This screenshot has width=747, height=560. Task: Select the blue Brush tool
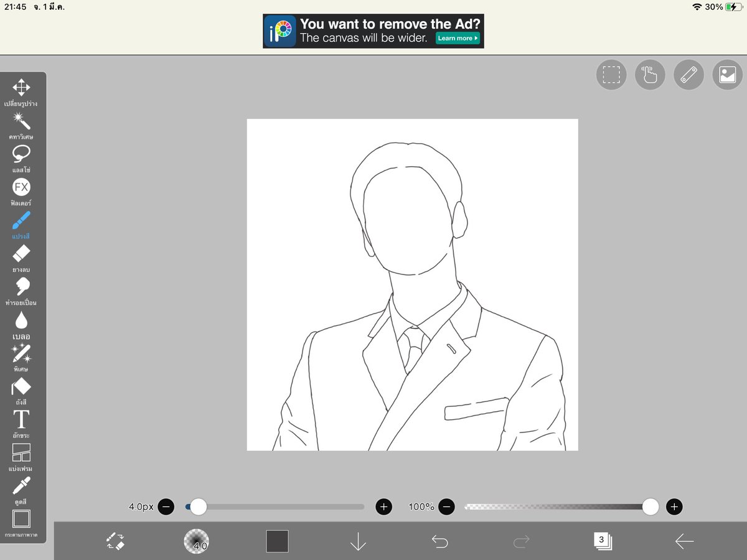point(21,225)
